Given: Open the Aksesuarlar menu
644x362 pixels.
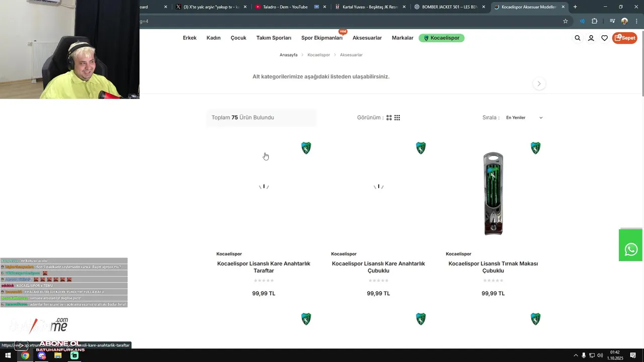Looking at the screenshot, I should pos(367,38).
